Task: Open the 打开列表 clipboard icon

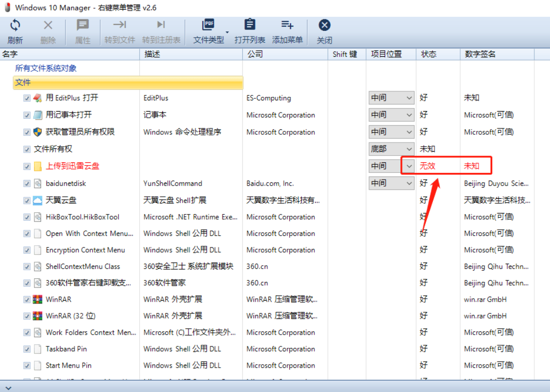Action: click(x=249, y=25)
